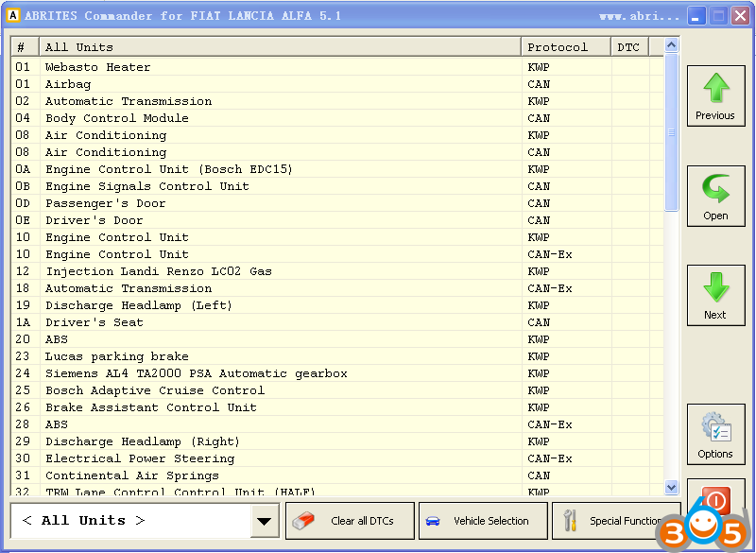
Task: Click the All Units column header
Action: tap(279, 47)
